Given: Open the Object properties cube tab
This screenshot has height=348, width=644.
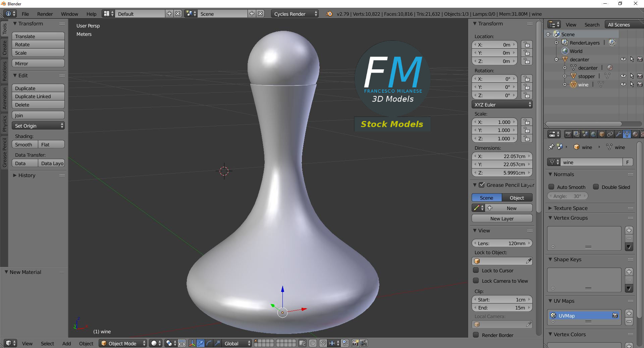Looking at the screenshot, I should 602,134.
